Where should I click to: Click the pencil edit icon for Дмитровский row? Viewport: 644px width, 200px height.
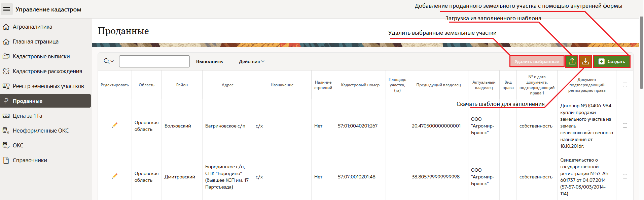[115, 176]
